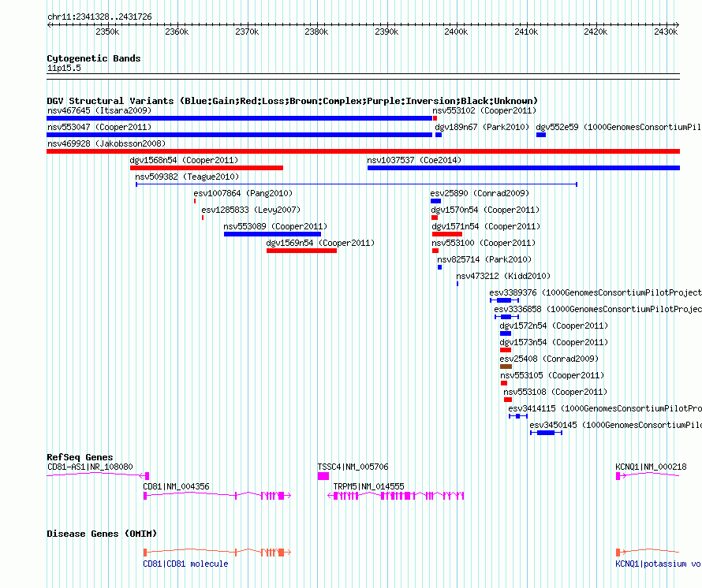This screenshot has width=702, height=588.
Task: Open the 'KCNQ1|potassium vo' link
Action: 658,564
